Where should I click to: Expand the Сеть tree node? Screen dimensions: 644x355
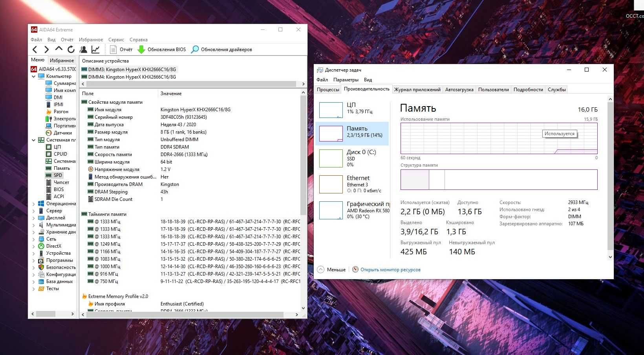(x=33, y=239)
